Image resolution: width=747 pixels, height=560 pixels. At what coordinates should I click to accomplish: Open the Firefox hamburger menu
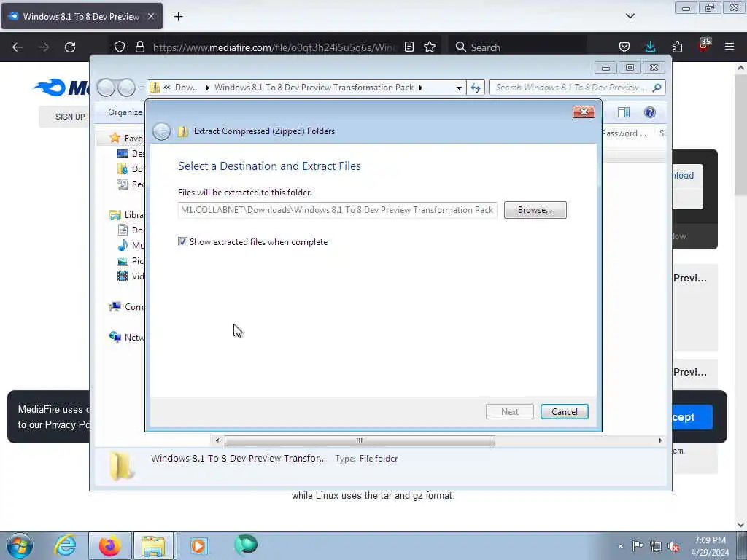[729, 47]
